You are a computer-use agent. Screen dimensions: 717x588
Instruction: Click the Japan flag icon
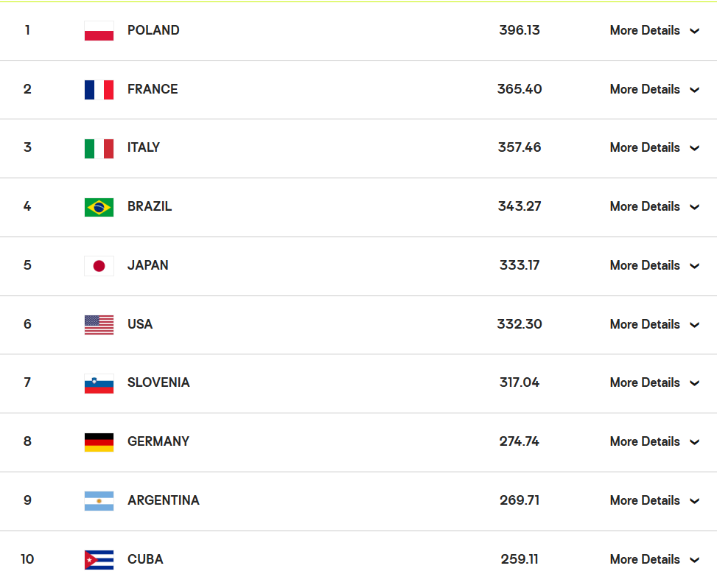click(x=99, y=266)
